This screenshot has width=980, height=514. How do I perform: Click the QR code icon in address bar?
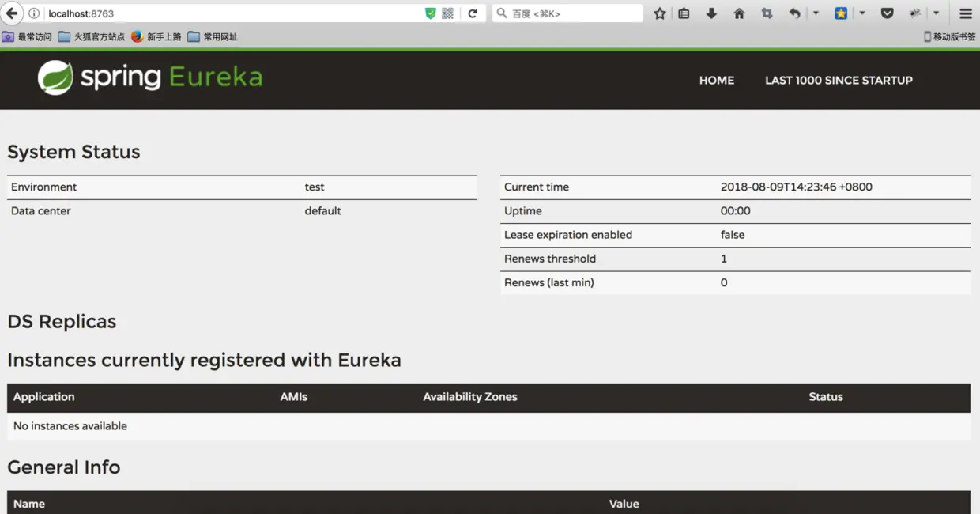coord(447,13)
